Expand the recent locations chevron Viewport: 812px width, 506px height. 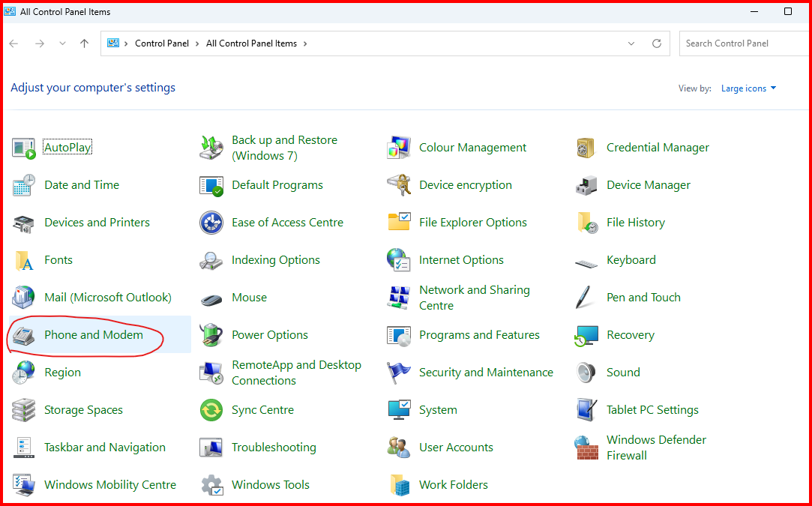click(x=62, y=43)
